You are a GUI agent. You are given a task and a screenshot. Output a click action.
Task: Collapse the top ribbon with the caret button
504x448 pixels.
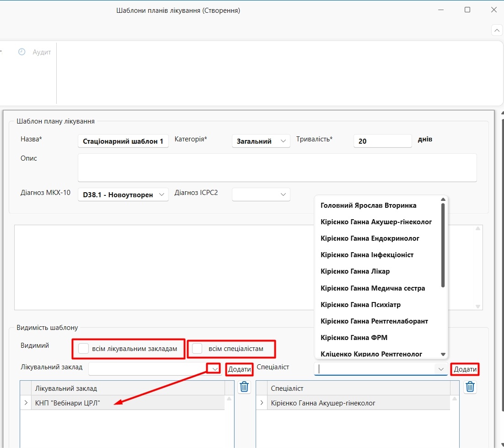pyautogui.click(x=497, y=31)
